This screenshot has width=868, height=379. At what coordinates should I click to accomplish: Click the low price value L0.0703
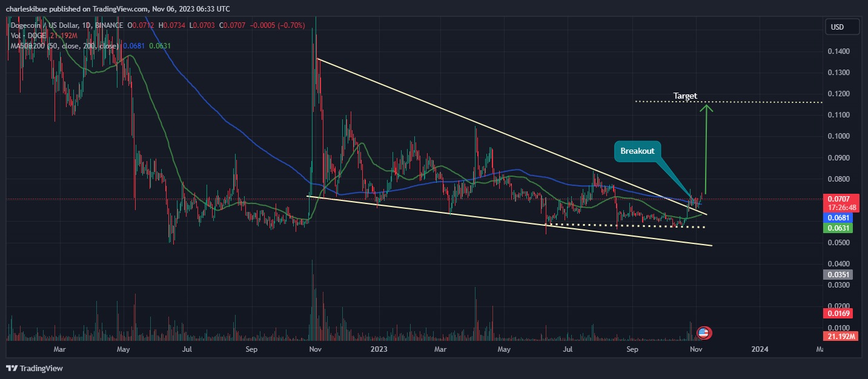coord(204,25)
